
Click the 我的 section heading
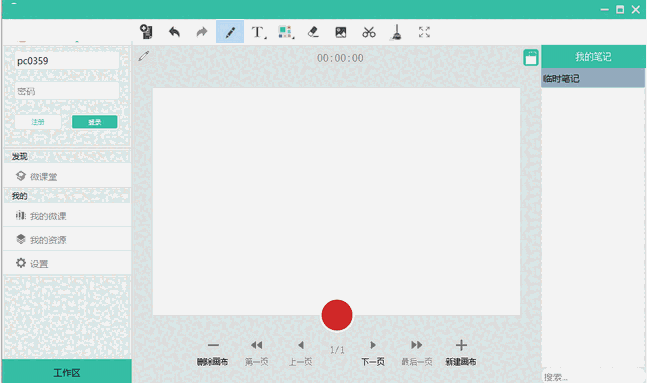[19, 196]
